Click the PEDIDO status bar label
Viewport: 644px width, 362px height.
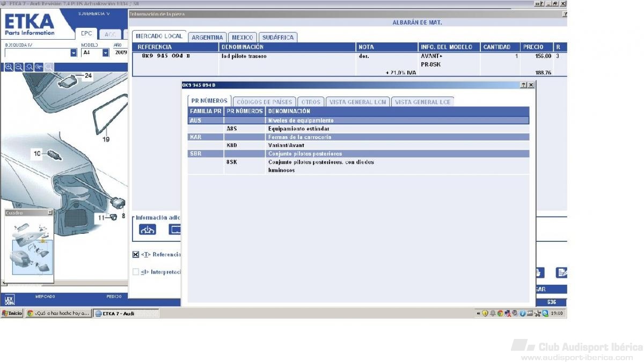[x=114, y=297]
